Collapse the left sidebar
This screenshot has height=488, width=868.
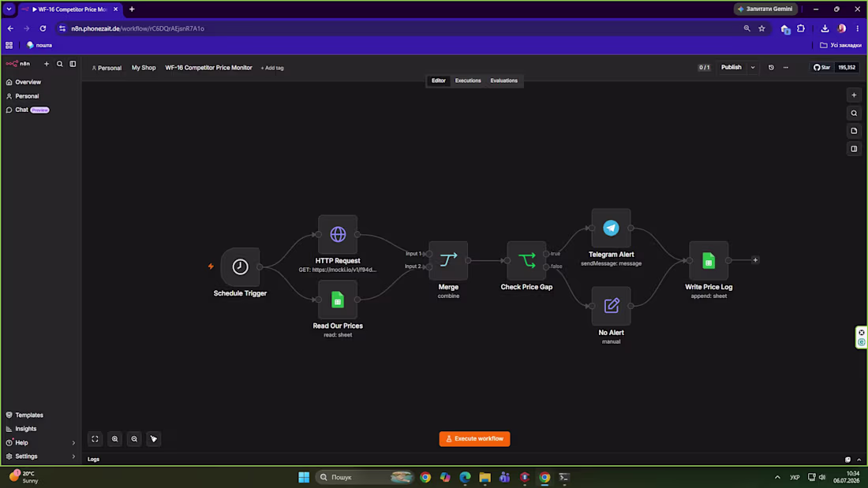(x=73, y=64)
